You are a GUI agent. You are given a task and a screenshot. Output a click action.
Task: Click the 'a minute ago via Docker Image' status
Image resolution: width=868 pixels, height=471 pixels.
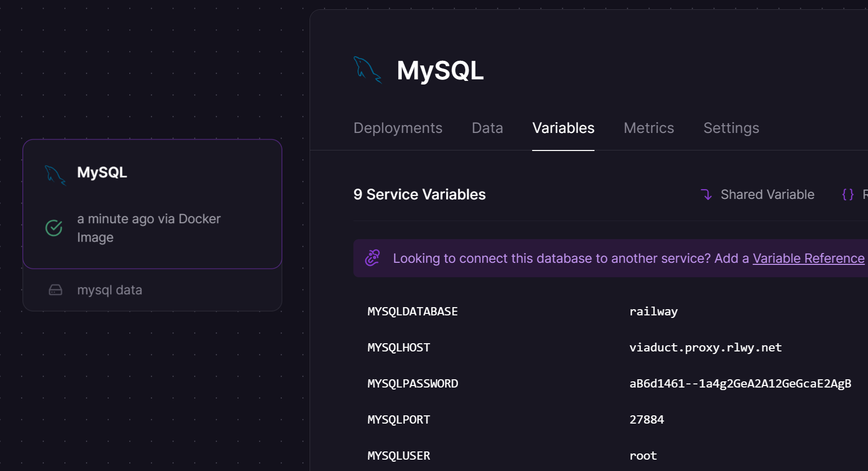coord(149,228)
